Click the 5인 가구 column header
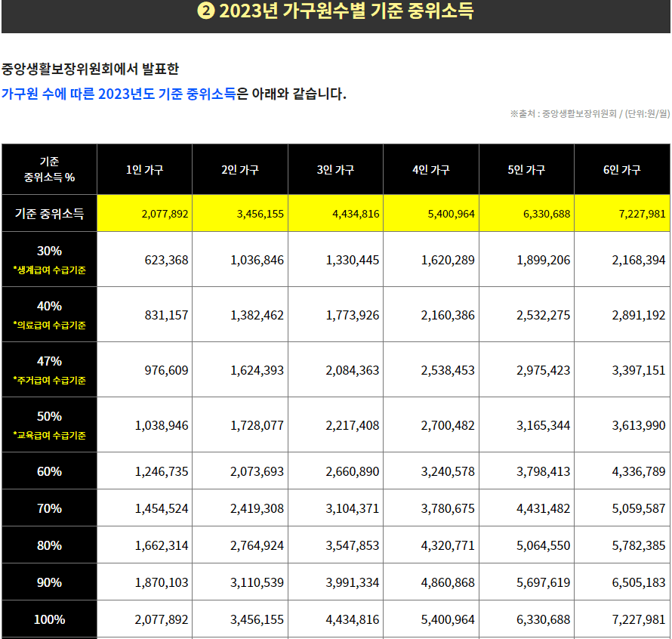 pos(526,169)
